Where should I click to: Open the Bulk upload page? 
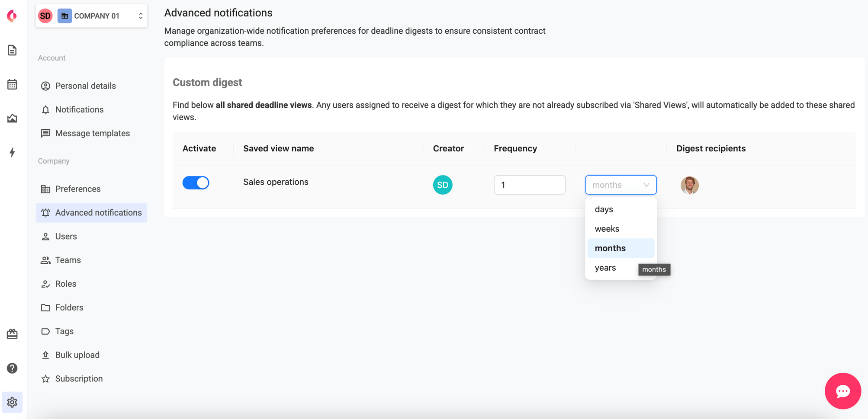click(91, 355)
